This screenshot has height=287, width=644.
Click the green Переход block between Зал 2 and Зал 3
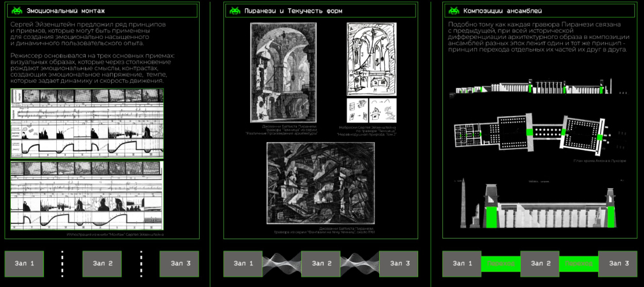[579, 263]
